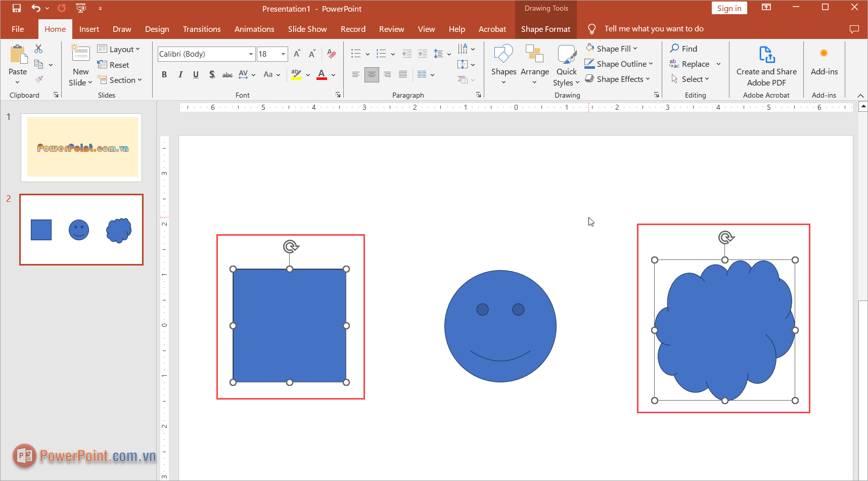Click the Create and Share Adobe PDF icon
This screenshot has height=481, width=868.
point(766,55)
